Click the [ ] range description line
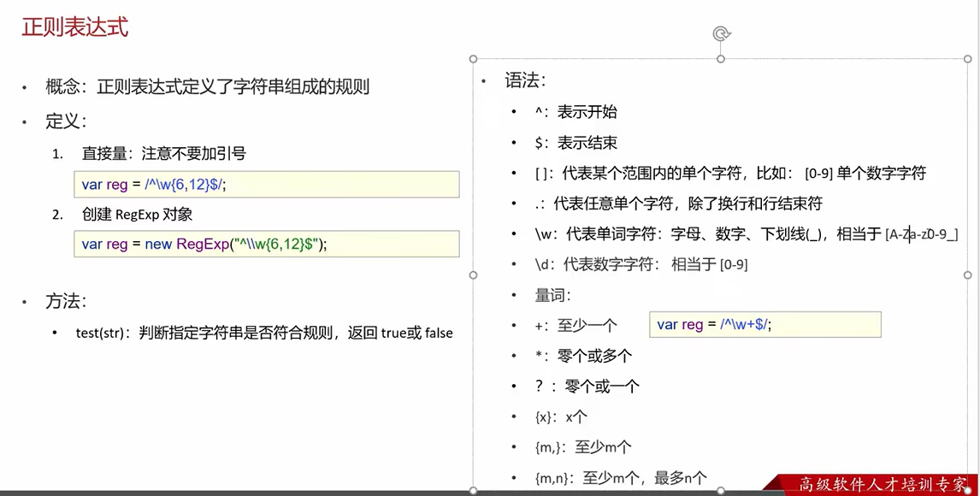The image size is (980, 496). pos(730,173)
